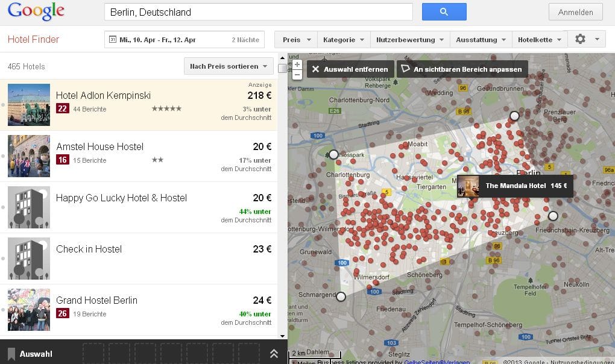Click the polygon handle near Schlosspark
Viewport: 615px width, 364px height.
[333, 154]
